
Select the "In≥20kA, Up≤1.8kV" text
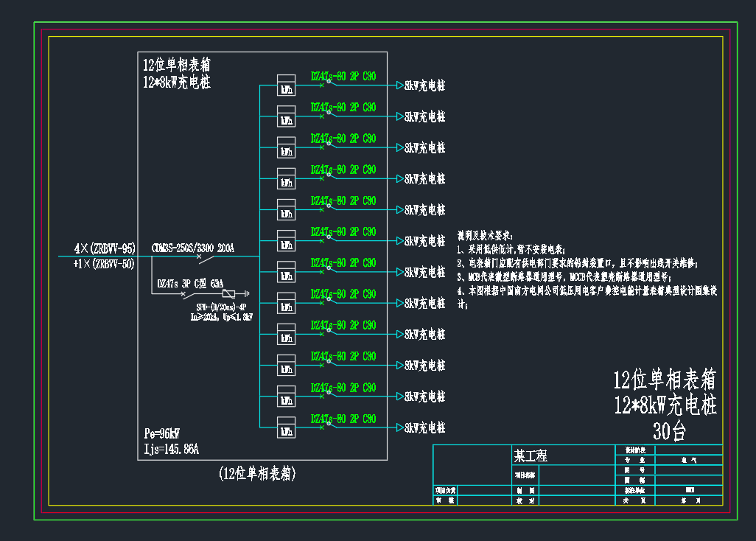click(x=221, y=317)
